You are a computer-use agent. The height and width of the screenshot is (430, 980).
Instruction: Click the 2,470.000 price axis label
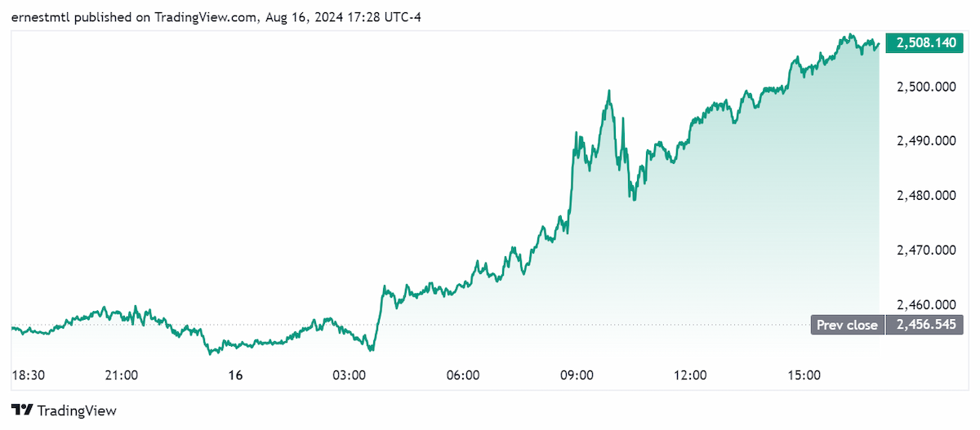pos(926,250)
